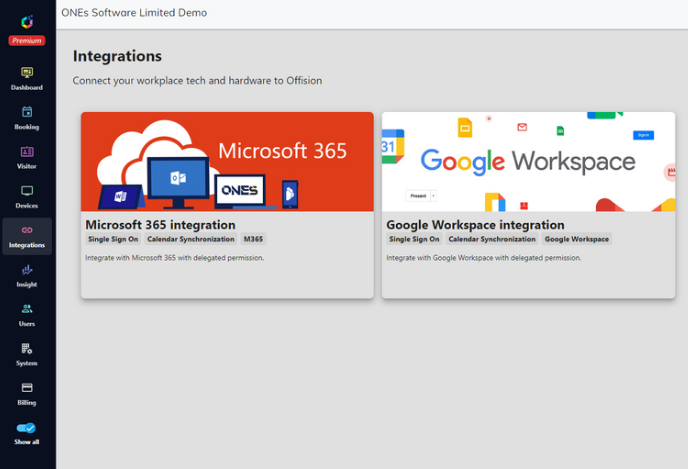Click the M365 tag

[x=253, y=239]
